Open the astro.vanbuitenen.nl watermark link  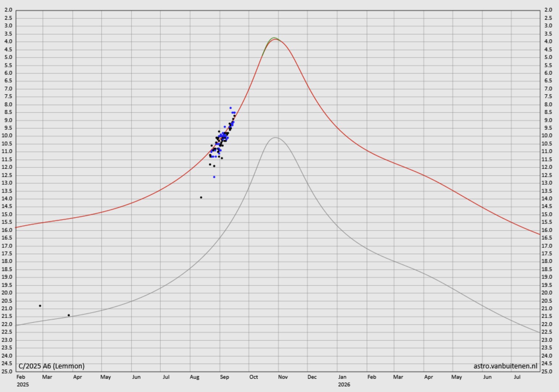[505, 366]
